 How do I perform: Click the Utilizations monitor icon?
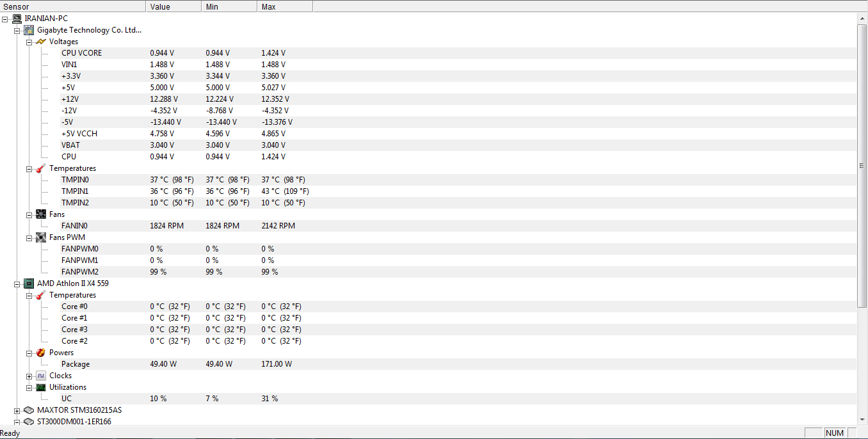41,387
